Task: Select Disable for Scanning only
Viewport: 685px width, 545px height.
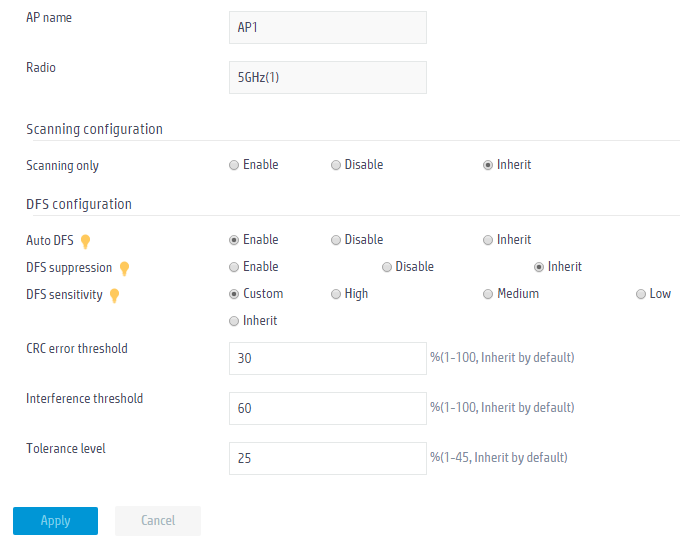Action: tap(336, 165)
